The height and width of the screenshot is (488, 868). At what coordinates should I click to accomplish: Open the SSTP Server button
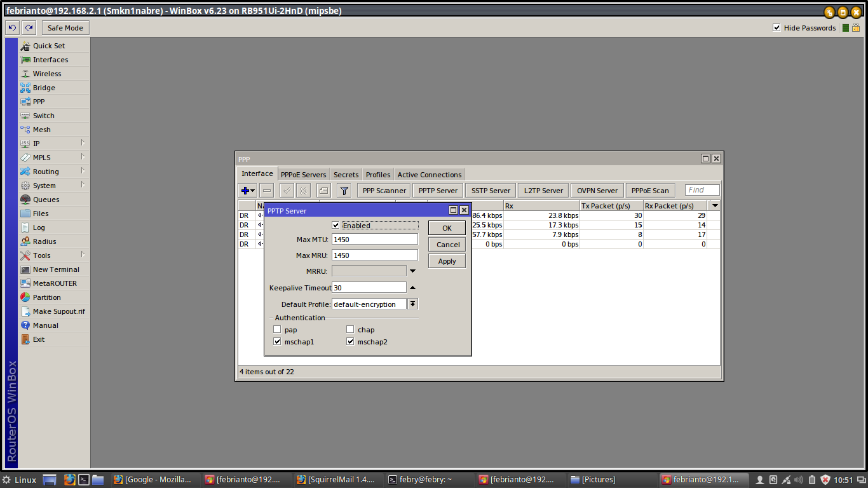tap(491, 191)
